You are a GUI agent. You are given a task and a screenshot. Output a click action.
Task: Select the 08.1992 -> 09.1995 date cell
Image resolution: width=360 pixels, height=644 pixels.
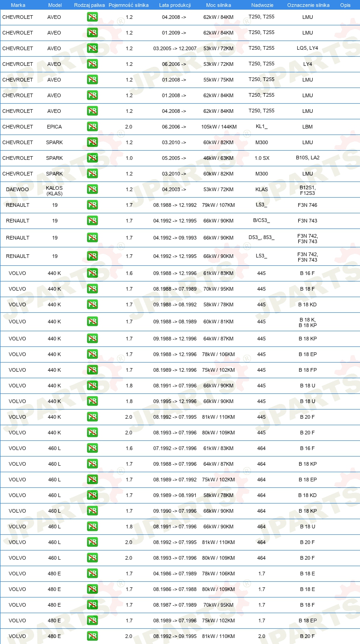coord(175,636)
